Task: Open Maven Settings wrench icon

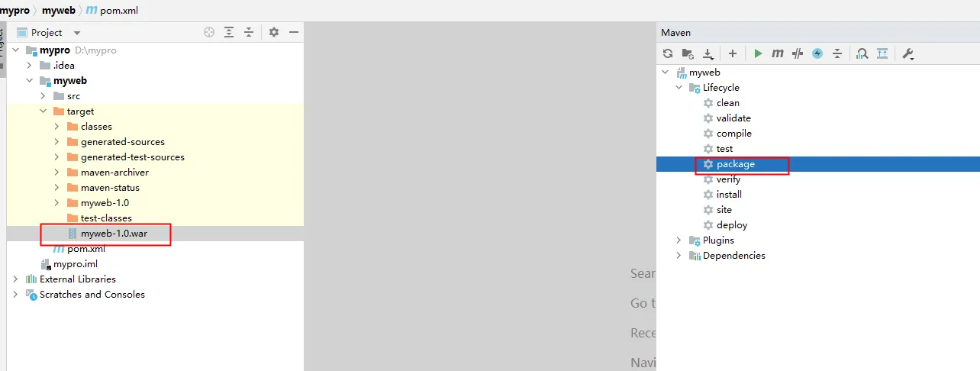Action: point(907,53)
